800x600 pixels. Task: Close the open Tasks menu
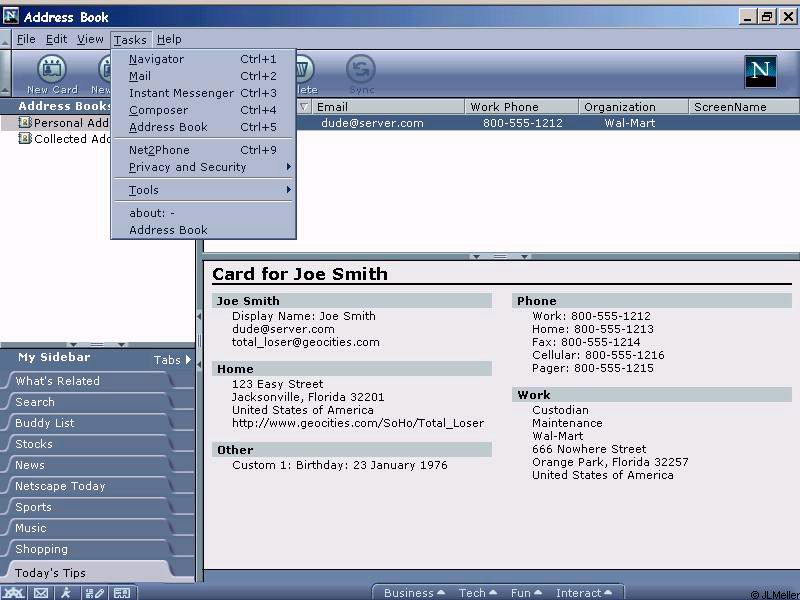(130, 39)
